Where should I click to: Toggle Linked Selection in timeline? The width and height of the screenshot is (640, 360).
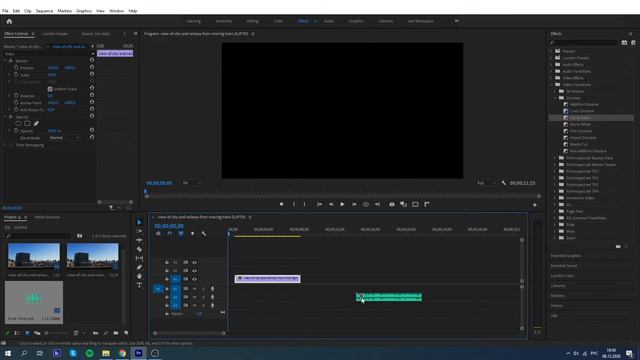tap(181, 233)
